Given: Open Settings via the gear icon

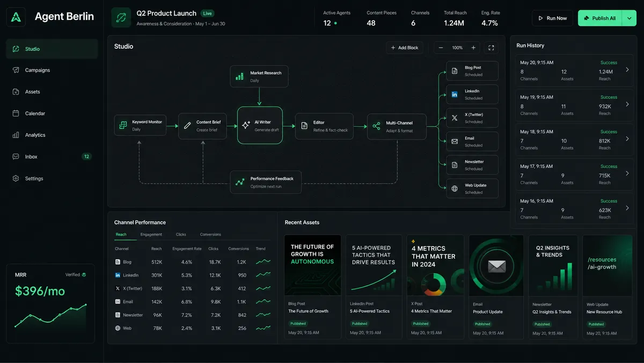Looking at the screenshot, I should (x=16, y=178).
